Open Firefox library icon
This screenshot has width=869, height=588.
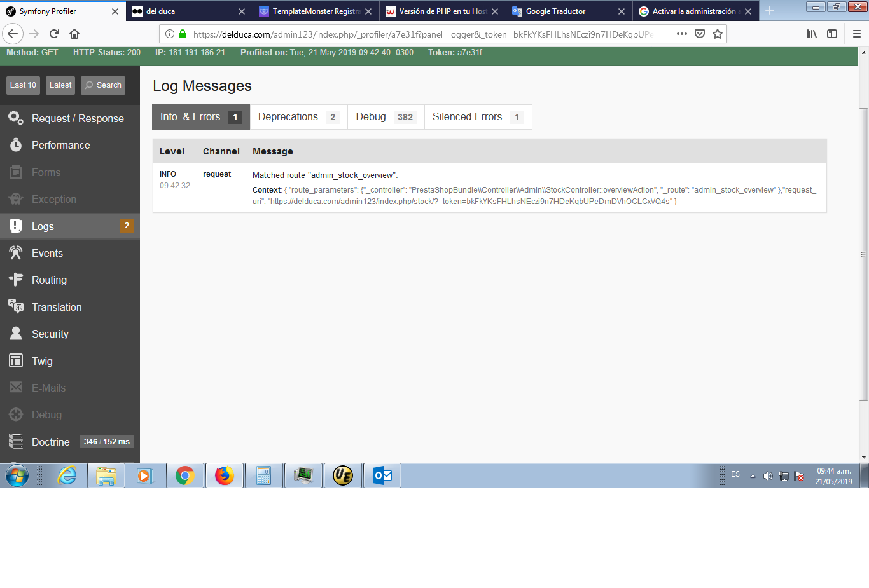(x=812, y=34)
